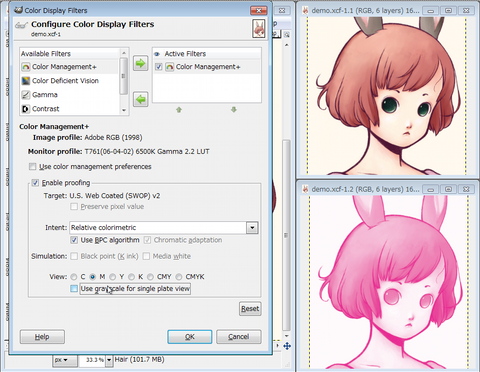Click the Cancel button
The width and height of the screenshot is (480, 372).
(x=239, y=337)
